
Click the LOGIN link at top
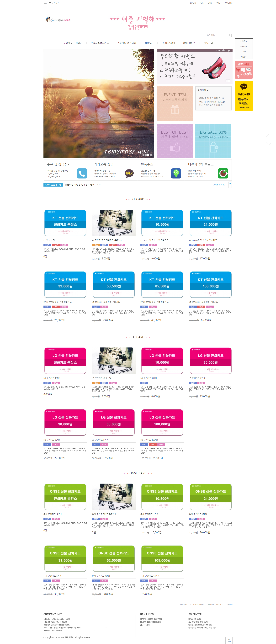coord(193,3)
